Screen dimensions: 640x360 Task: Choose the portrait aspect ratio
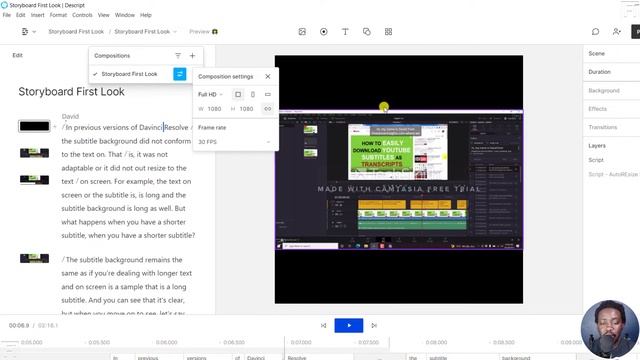(253, 95)
